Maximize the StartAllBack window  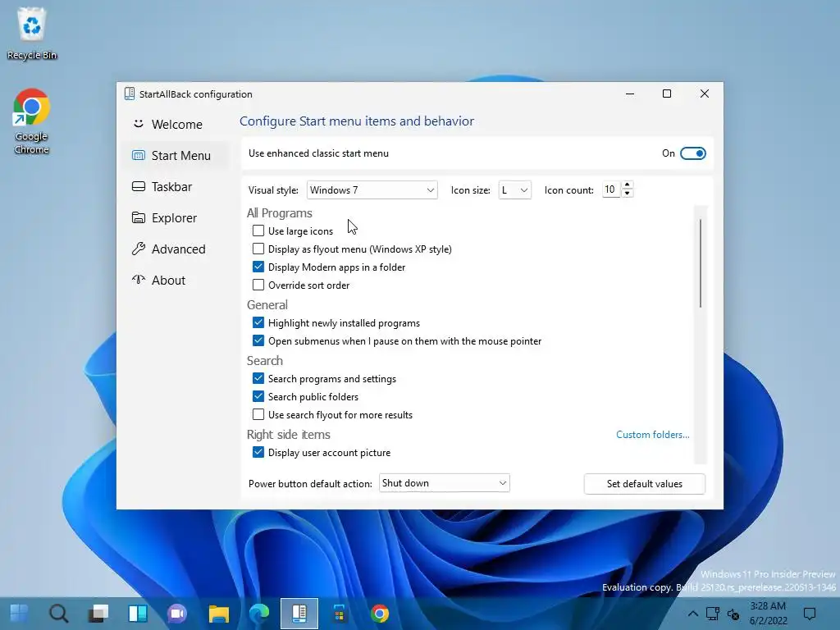point(667,94)
